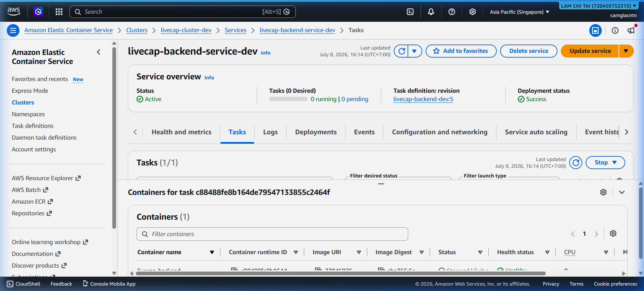Screen dimensions: 644x291
Task: Launch CloudShell from the top bar icon
Action: pos(410,12)
